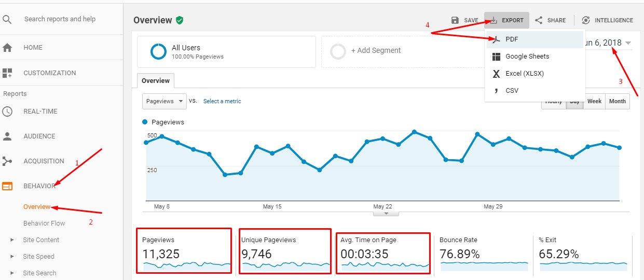
Task: Click the EXPORT button label
Action: click(x=513, y=20)
